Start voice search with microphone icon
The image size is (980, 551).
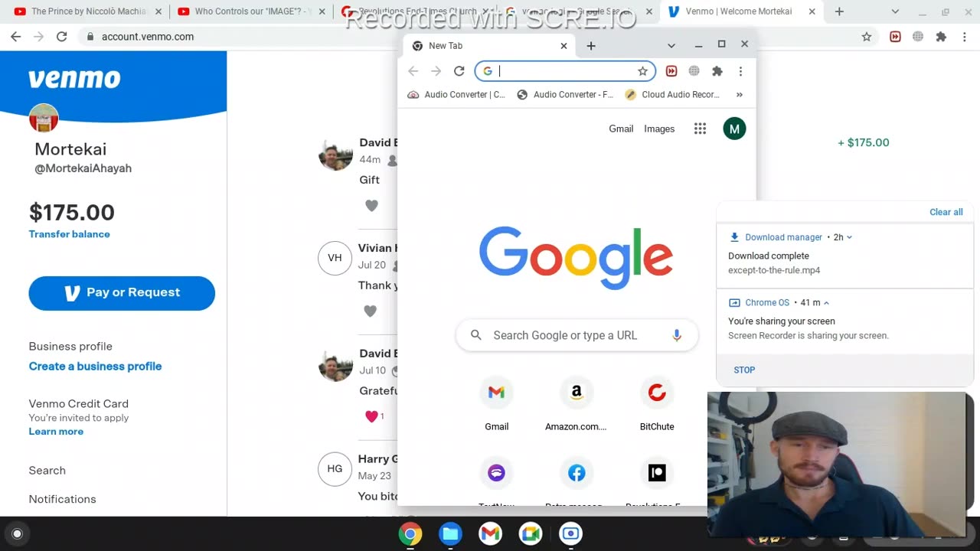click(677, 335)
